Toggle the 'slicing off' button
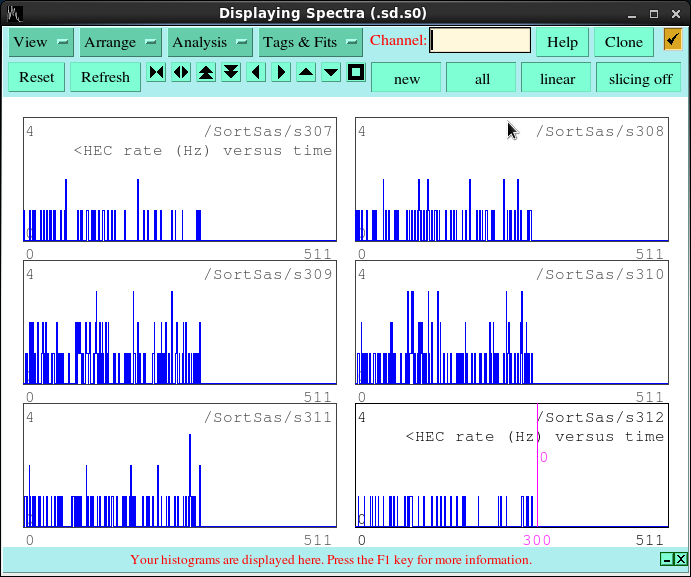 click(640, 78)
